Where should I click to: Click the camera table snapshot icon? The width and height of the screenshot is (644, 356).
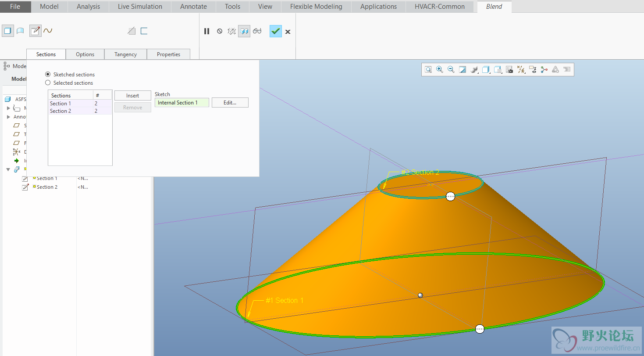tap(509, 69)
